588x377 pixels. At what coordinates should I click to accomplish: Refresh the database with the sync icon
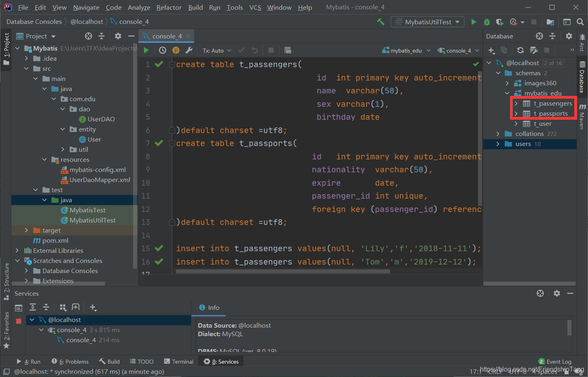[x=520, y=50]
